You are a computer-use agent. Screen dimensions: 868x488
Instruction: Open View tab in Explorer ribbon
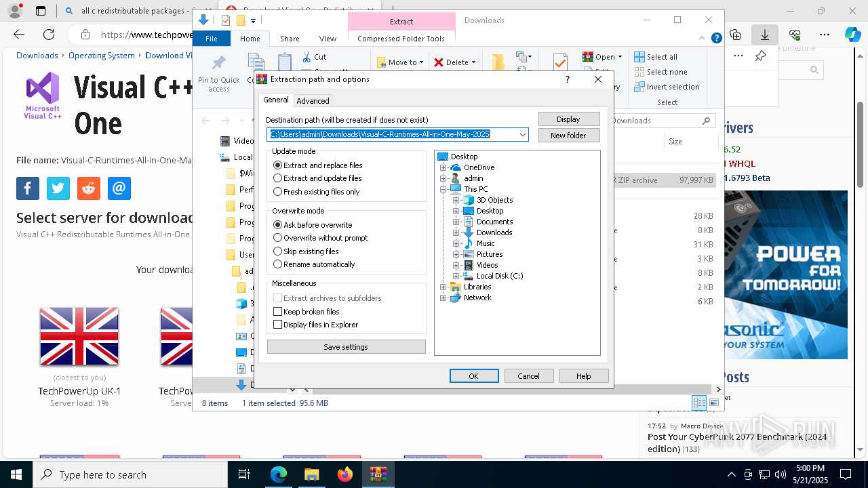(x=328, y=39)
